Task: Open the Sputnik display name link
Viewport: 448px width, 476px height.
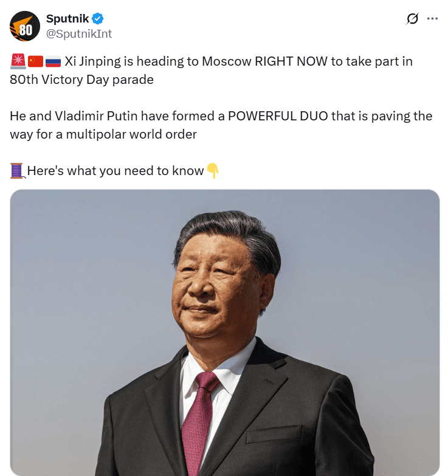Action: click(x=67, y=19)
